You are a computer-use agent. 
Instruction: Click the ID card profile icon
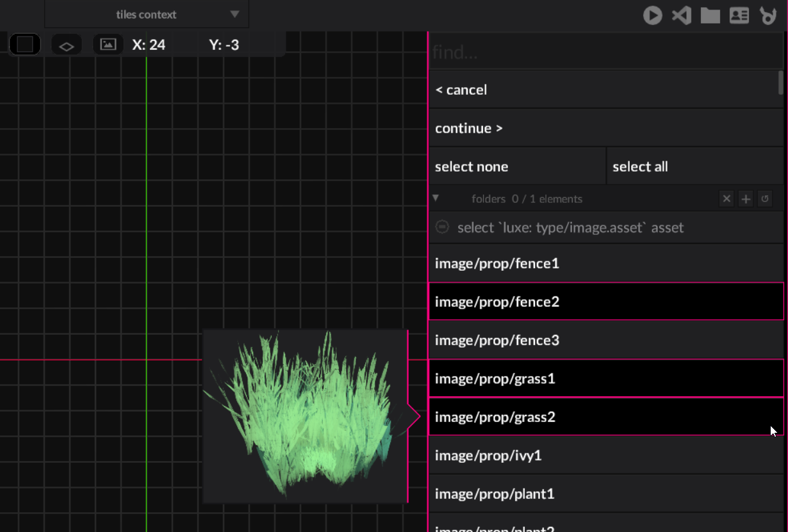[x=739, y=15]
